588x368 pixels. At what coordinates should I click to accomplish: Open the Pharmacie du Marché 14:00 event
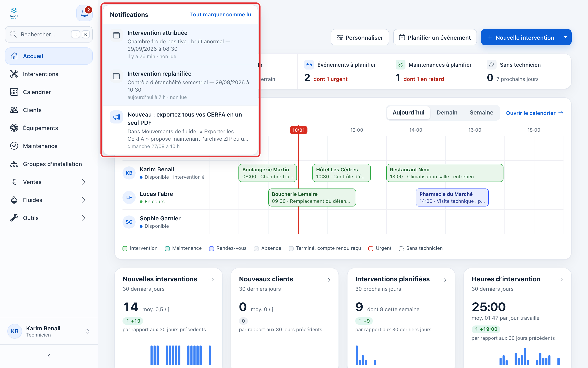(x=452, y=197)
